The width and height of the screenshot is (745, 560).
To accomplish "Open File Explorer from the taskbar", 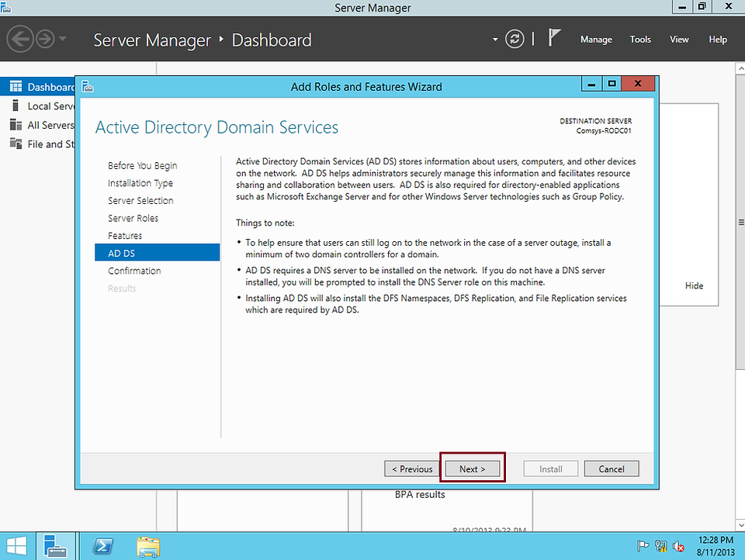I will point(148,547).
